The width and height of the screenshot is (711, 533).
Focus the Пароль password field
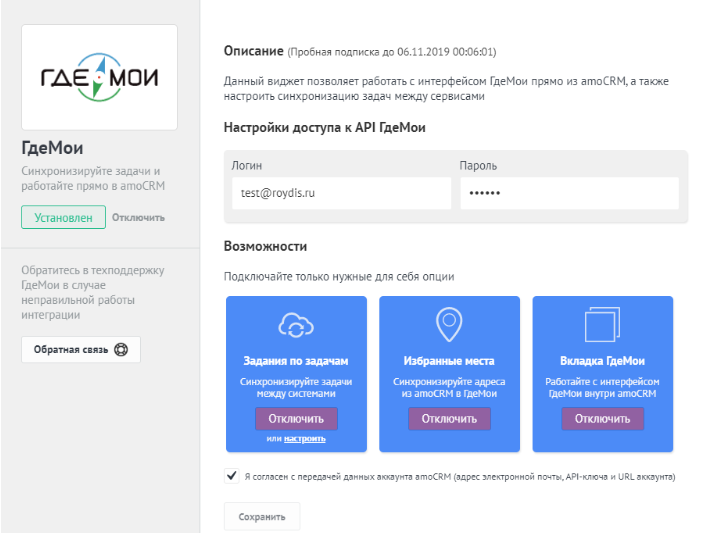[570, 193]
